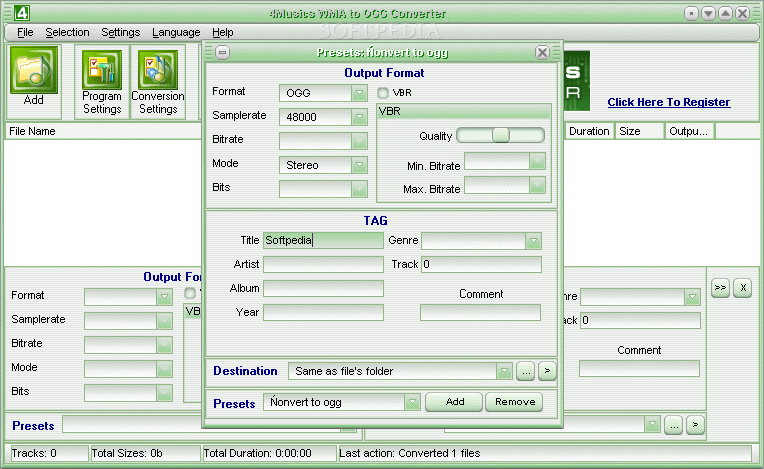
Task: Click the File Name column header
Action: (103, 131)
